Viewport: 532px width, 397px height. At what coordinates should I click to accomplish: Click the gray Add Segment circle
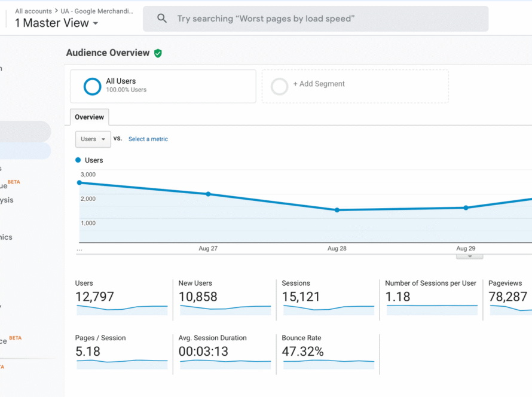[x=279, y=87]
